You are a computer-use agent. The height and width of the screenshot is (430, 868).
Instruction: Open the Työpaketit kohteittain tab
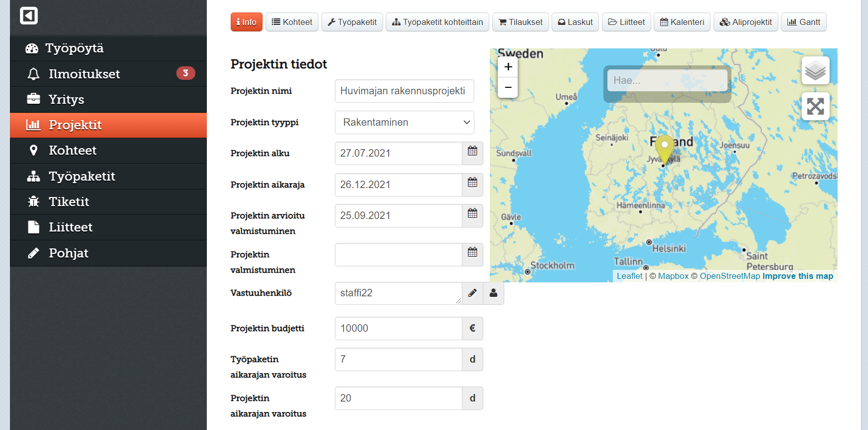437,22
